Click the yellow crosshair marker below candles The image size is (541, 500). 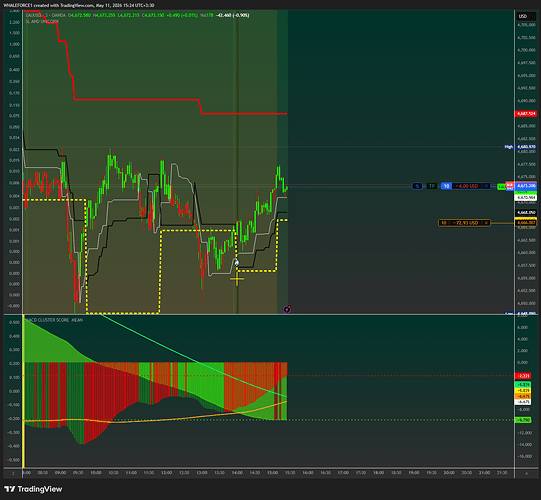coord(237,280)
